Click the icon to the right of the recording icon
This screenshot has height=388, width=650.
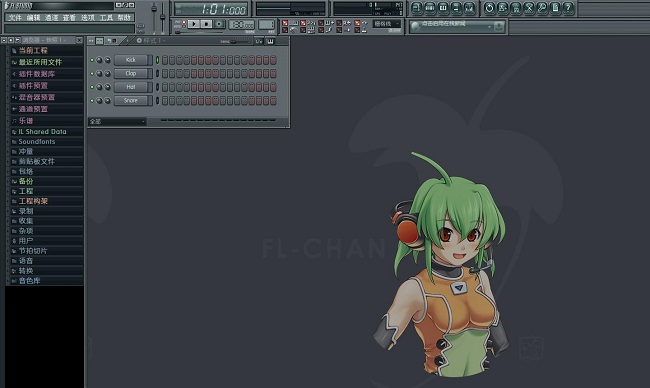tap(516, 8)
